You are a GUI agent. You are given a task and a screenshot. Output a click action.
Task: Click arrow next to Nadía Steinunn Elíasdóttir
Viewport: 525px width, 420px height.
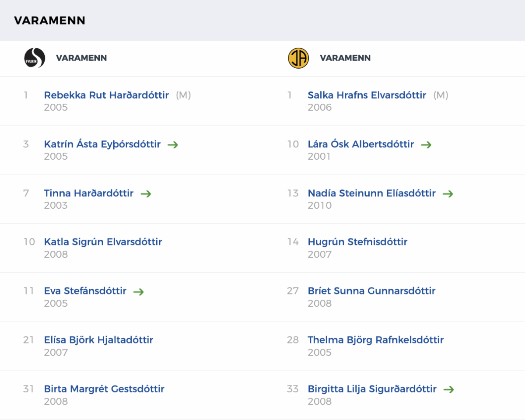(448, 193)
